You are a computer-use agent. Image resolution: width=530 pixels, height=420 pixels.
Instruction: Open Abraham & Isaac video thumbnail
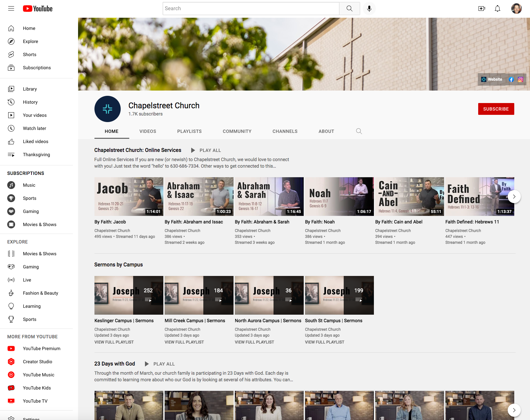point(199,197)
